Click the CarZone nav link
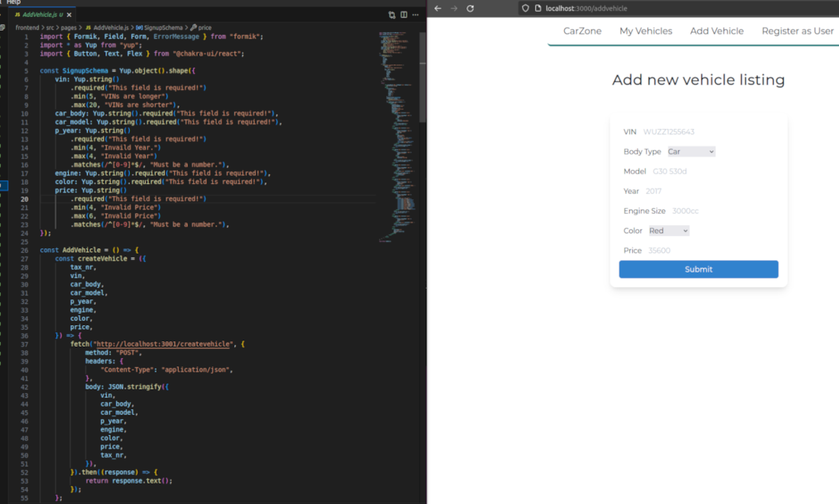Image resolution: width=839 pixels, height=504 pixels. [582, 31]
